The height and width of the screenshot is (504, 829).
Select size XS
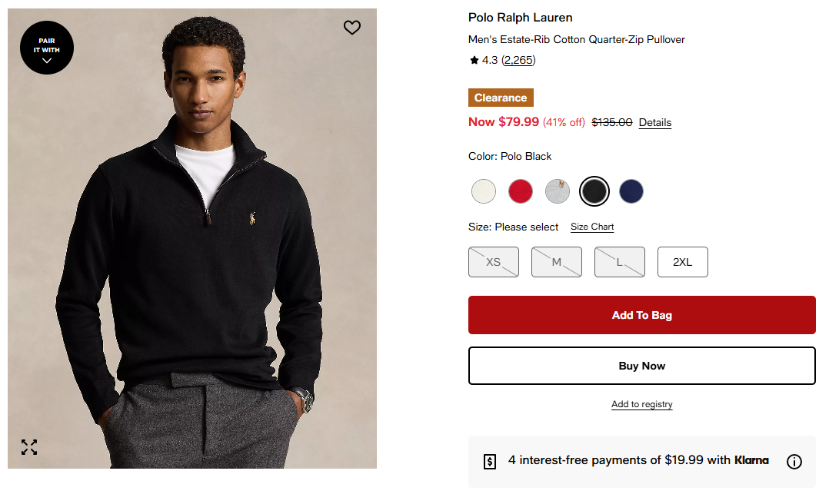pyautogui.click(x=494, y=262)
